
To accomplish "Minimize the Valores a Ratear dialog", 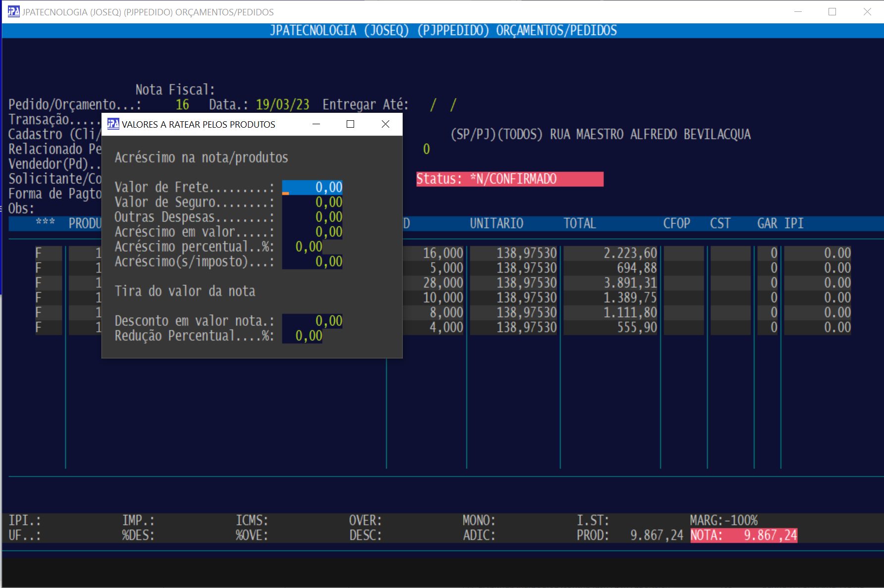I will click(316, 124).
